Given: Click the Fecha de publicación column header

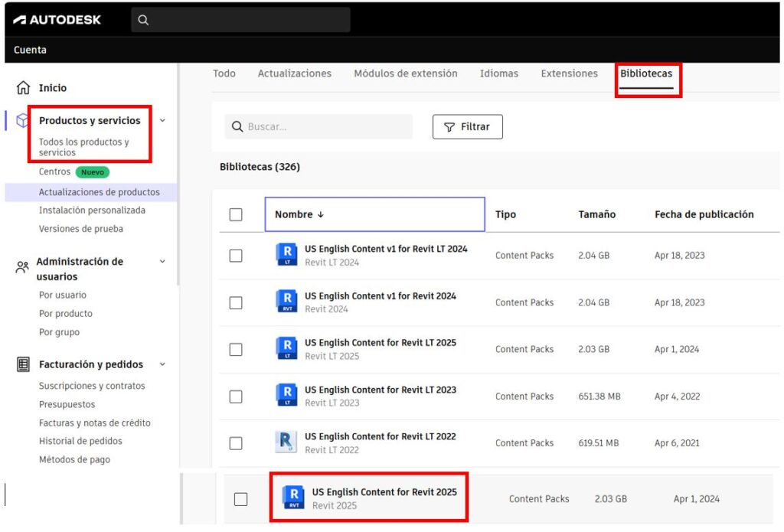Looking at the screenshot, I should tap(704, 214).
